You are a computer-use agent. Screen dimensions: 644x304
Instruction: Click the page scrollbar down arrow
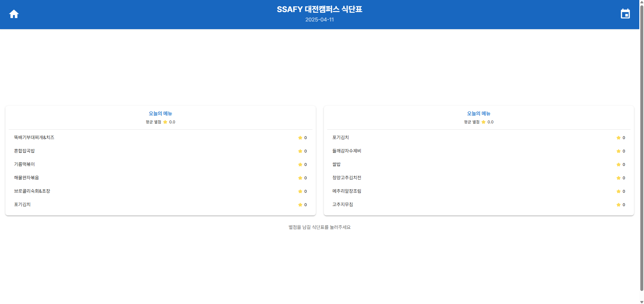[x=642, y=302]
